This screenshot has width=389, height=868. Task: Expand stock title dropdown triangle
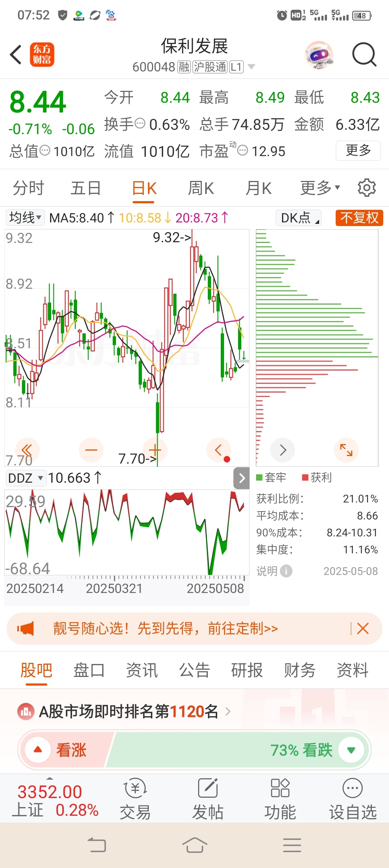(x=251, y=67)
